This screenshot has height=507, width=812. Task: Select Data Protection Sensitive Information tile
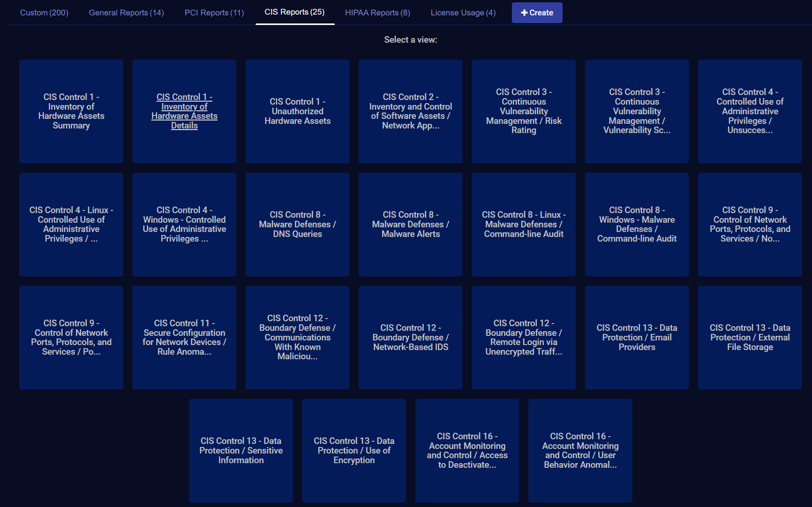[x=241, y=450]
